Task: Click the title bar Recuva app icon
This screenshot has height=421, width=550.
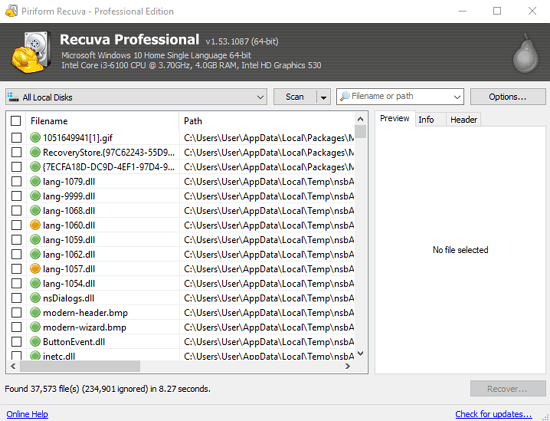Action: [x=11, y=11]
